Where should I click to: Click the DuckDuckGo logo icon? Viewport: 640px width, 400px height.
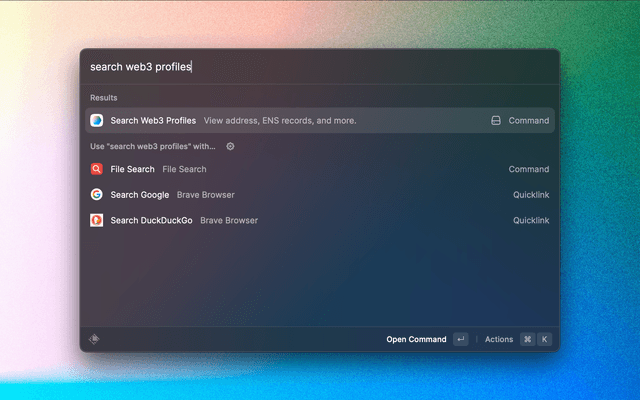pos(97,220)
